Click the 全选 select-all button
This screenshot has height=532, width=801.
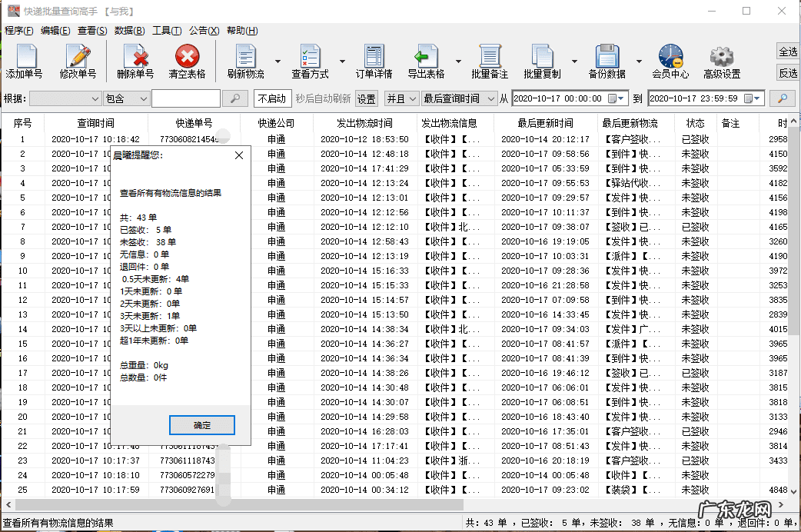point(788,52)
